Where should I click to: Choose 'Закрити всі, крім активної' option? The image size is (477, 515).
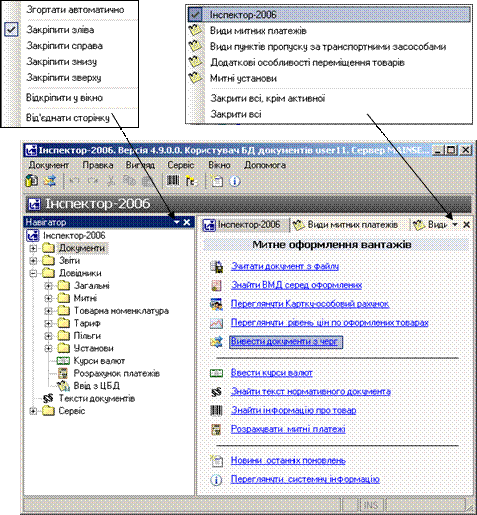point(268,98)
